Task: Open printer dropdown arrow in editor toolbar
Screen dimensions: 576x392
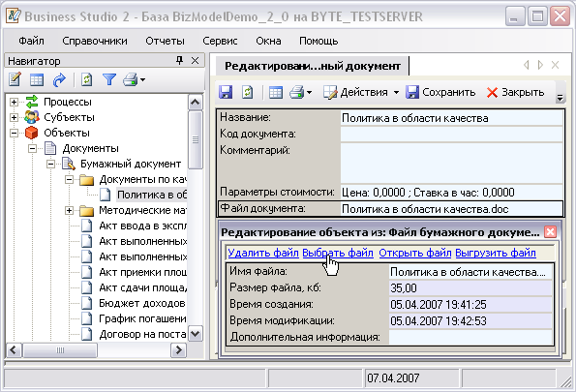Action: pyautogui.click(x=310, y=92)
